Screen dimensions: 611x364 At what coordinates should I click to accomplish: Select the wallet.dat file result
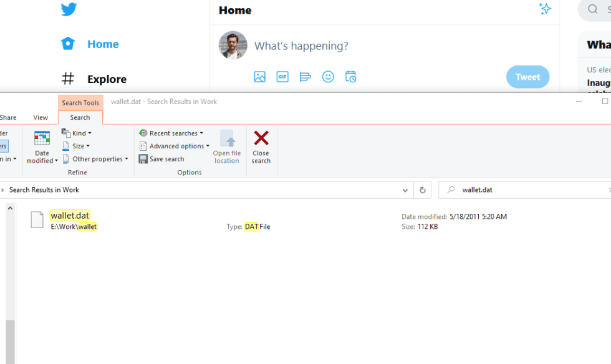[x=70, y=216]
